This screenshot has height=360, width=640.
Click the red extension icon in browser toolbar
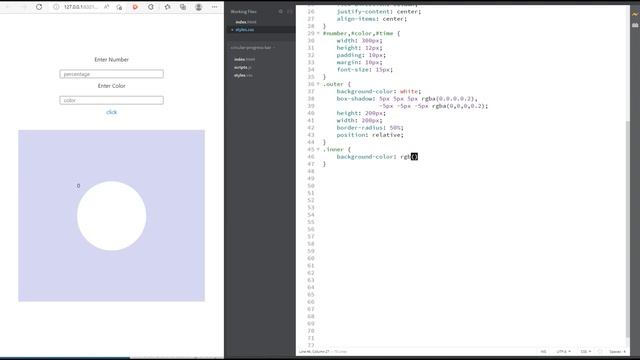(x=135, y=7)
